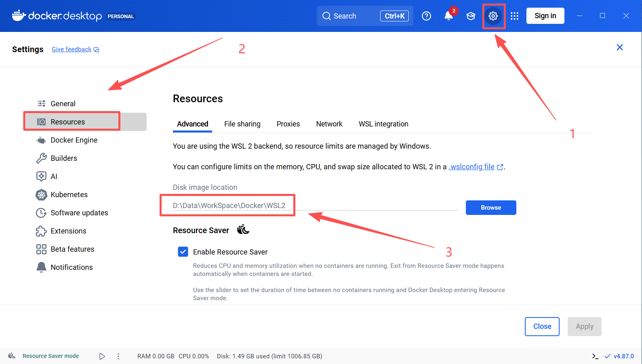
Task: Switch to the File sharing tab
Action: tap(242, 124)
